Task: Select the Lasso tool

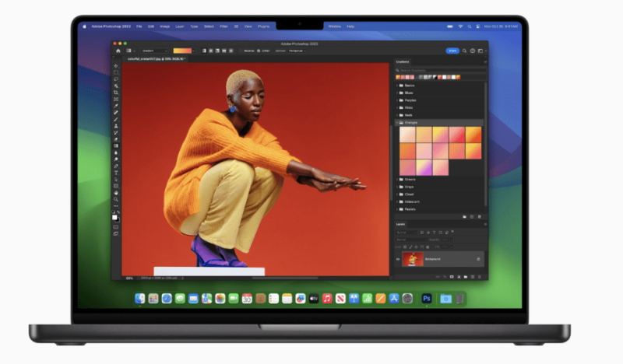Action: [x=116, y=79]
